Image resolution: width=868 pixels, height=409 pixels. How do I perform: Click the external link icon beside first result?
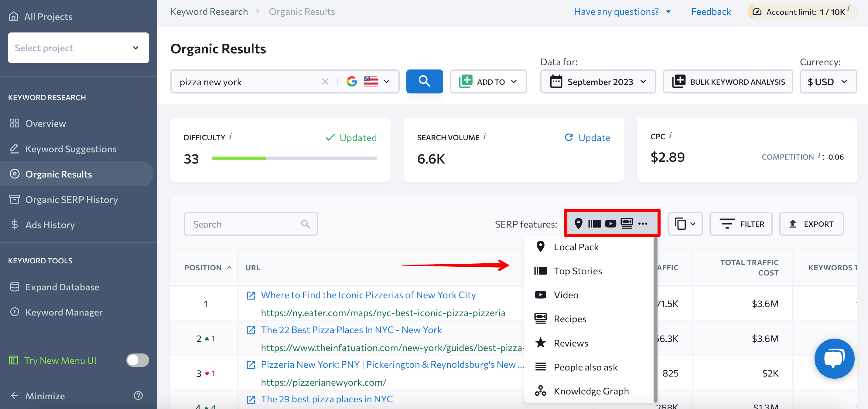click(x=251, y=295)
